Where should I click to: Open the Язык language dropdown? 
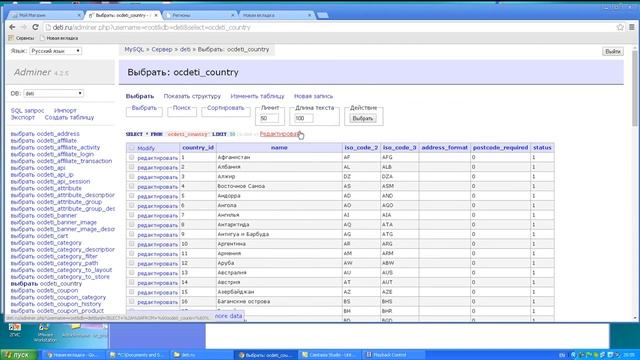[x=56, y=51]
